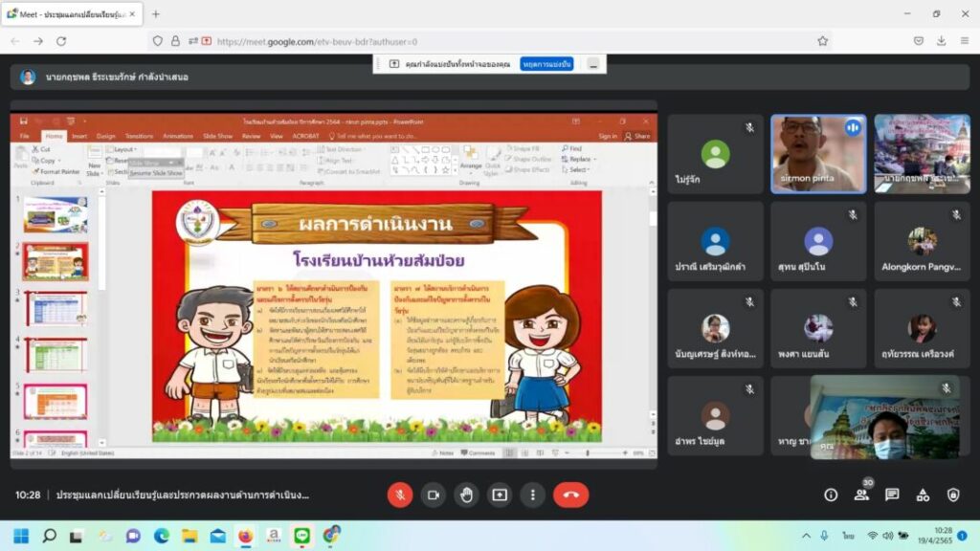Expand the Replace dropdown in Editing group
This screenshot has height=551, width=980.
click(x=595, y=160)
